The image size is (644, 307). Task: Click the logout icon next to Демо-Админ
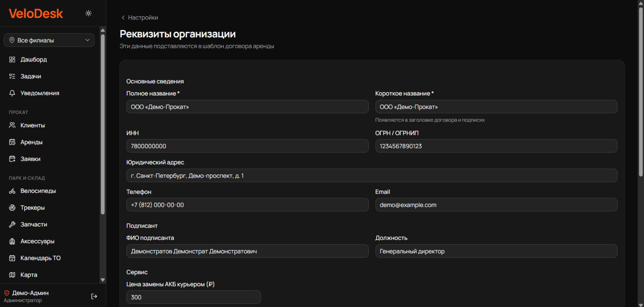coord(94,296)
